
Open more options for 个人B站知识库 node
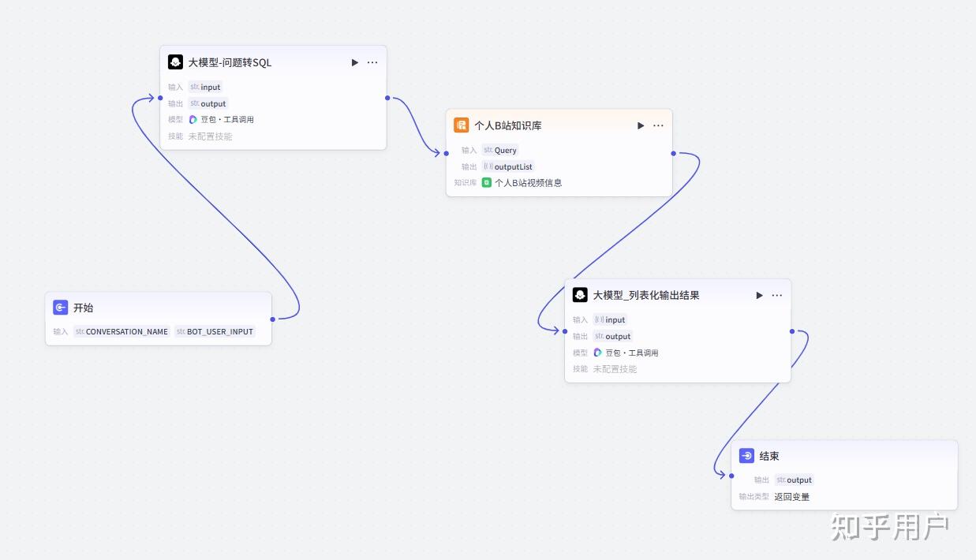(658, 125)
